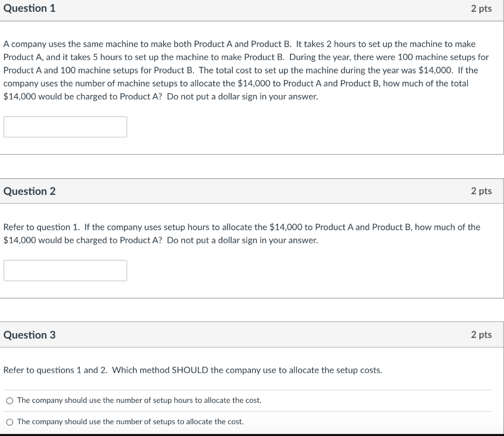Click the Question 3 prompt text
Screen dimensions: 504x436
192,370
